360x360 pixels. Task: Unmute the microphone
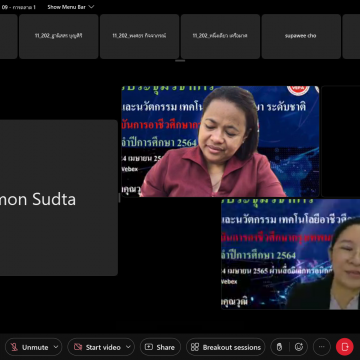click(29, 347)
